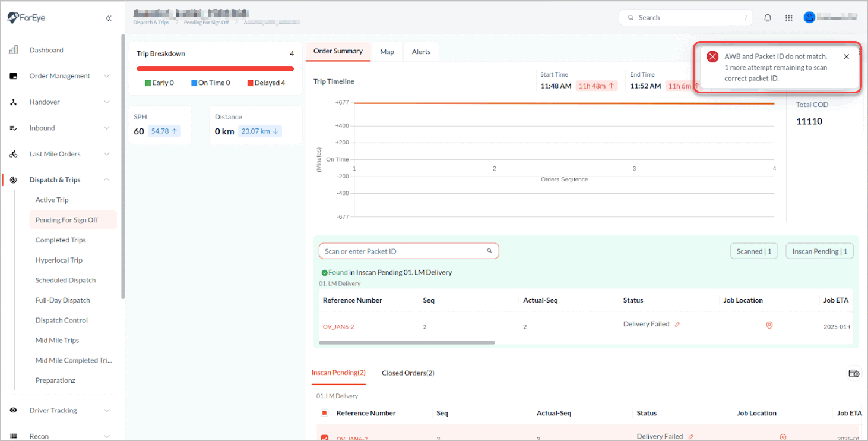Click the Distance 23.07 km badge
The height and width of the screenshot is (441, 868).
(260, 131)
